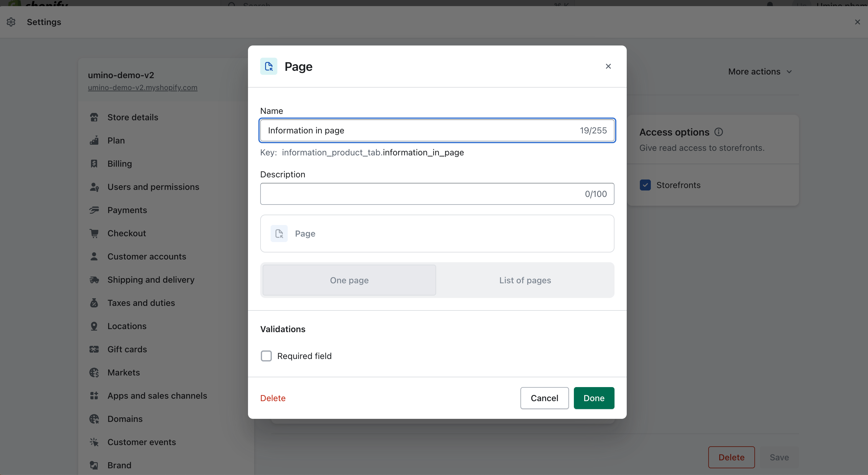Enable the Required field checkbox
This screenshot has height=475, width=868.
266,356
